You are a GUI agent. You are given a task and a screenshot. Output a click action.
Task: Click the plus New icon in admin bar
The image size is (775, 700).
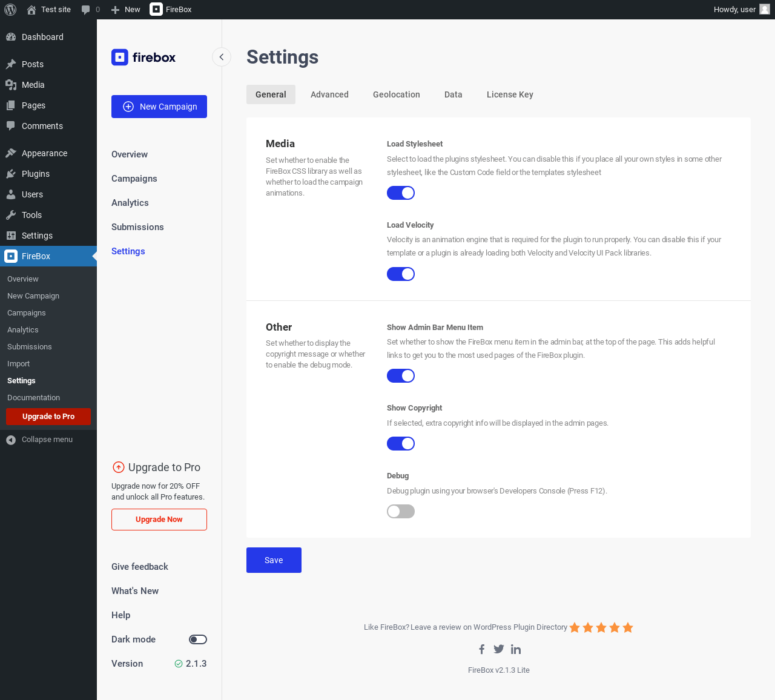pos(115,10)
